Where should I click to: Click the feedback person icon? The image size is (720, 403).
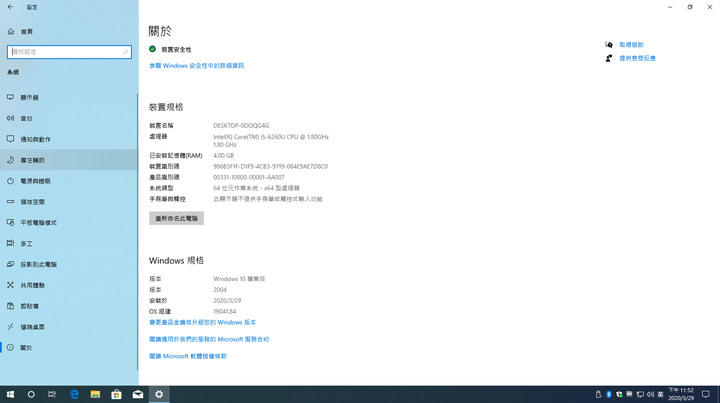(609, 58)
